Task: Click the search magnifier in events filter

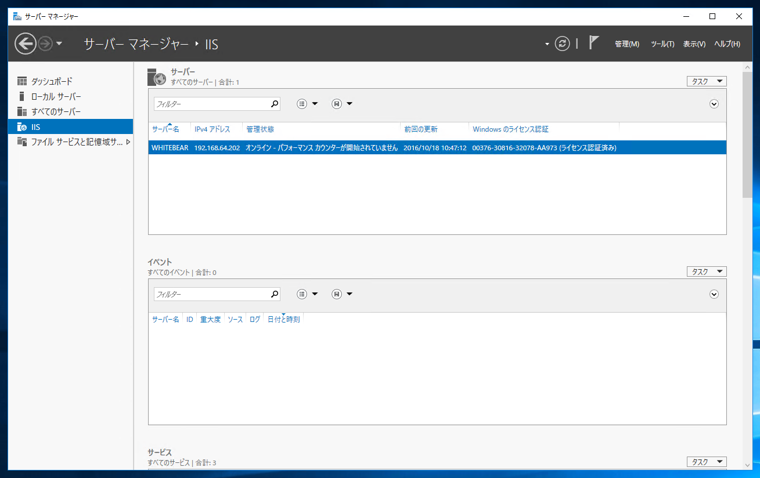Action: click(275, 294)
